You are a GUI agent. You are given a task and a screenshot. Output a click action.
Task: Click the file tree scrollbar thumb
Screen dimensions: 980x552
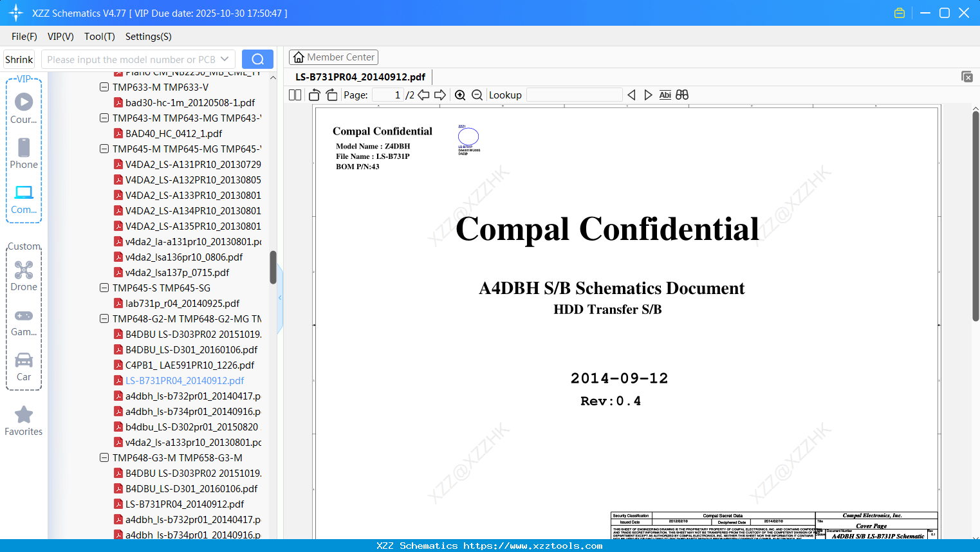(x=273, y=267)
